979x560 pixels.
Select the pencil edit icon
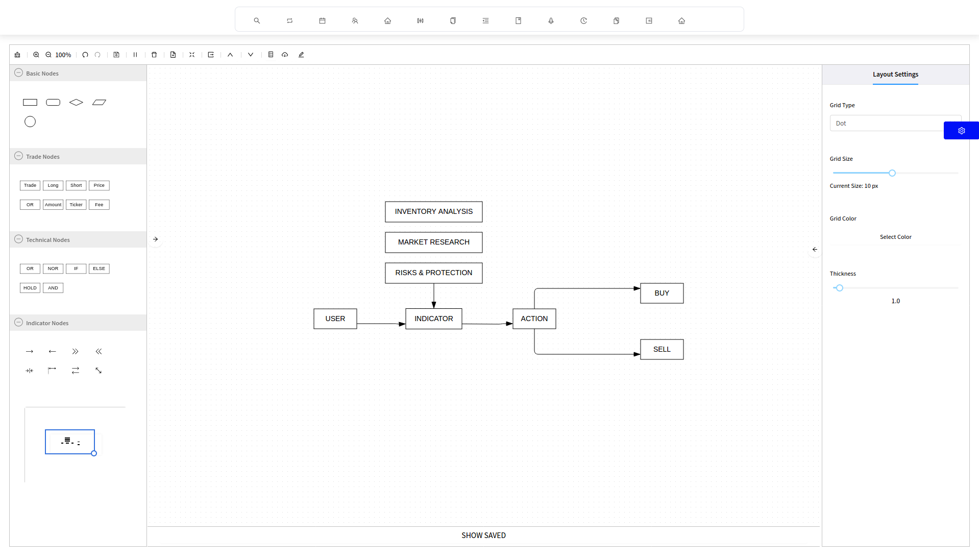(x=301, y=55)
